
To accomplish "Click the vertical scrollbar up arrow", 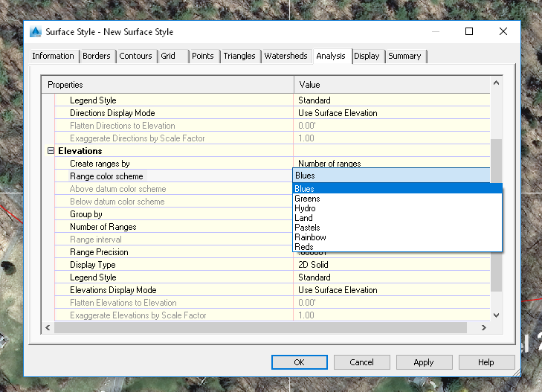I will (496, 83).
